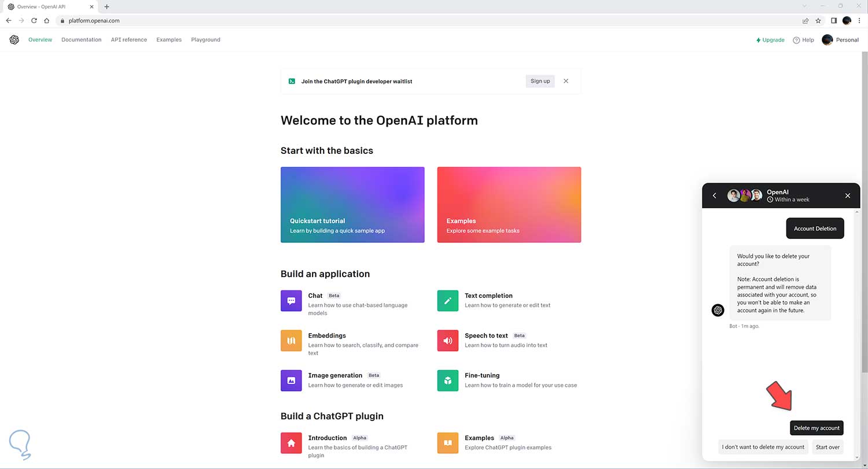Open the API reference page
The height and width of the screenshot is (469, 868).
point(129,40)
